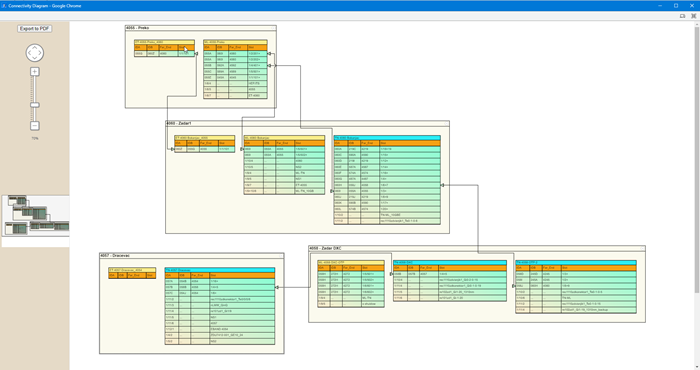This screenshot has height=370, width=700.
Task: Click the yellow title of the ML 4058 DXC-OTP table
Action: pos(350,262)
